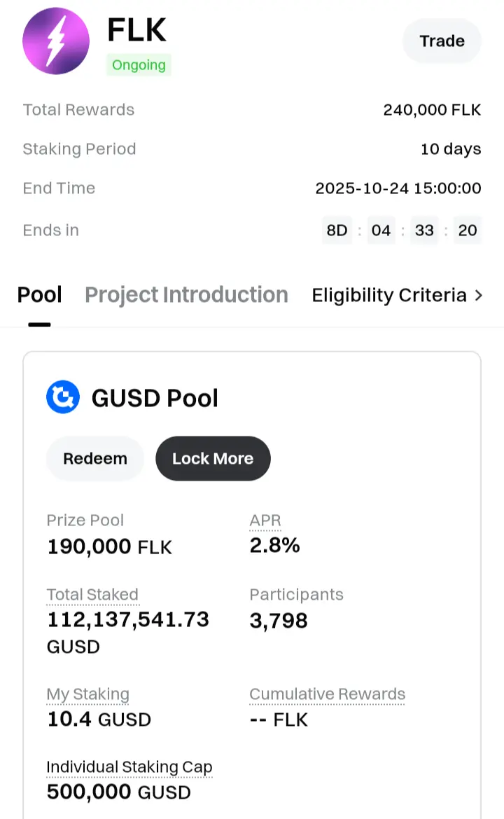Click the days countdown box 8D
Image resolution: width=504 pixels, height=819 pixels.
pyautogui.click(x=337, y=230)
